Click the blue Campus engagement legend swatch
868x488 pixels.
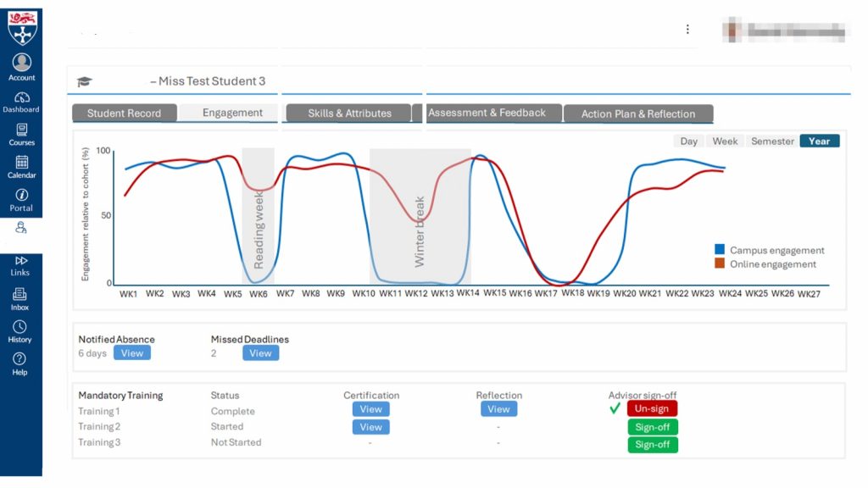pyautogui.click(x=720, y=250)
